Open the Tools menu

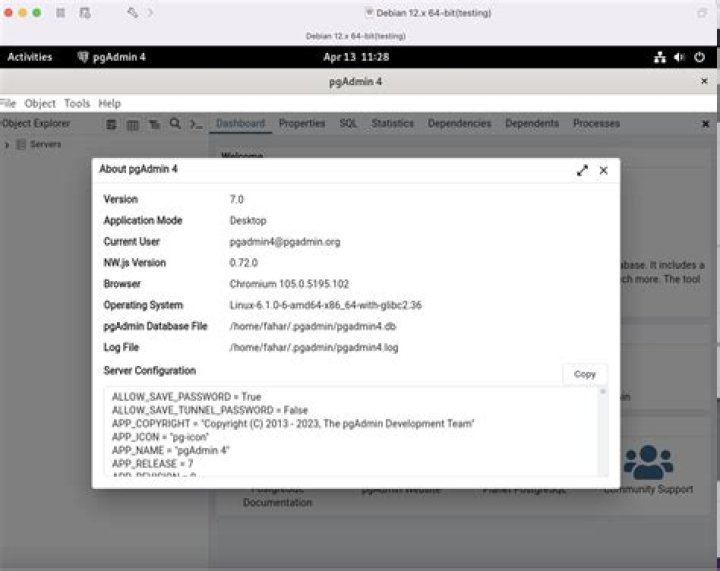77,103
